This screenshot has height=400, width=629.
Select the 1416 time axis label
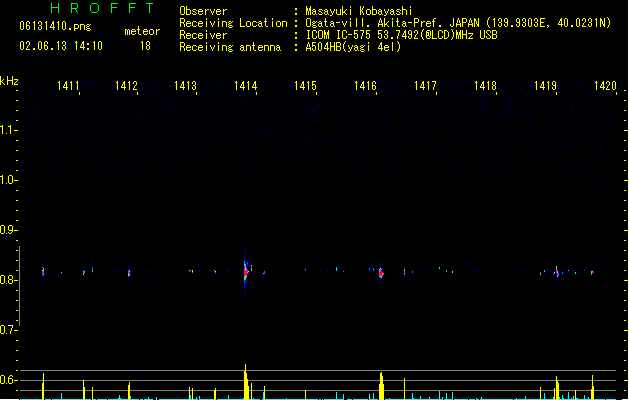(x=365, y=86)
